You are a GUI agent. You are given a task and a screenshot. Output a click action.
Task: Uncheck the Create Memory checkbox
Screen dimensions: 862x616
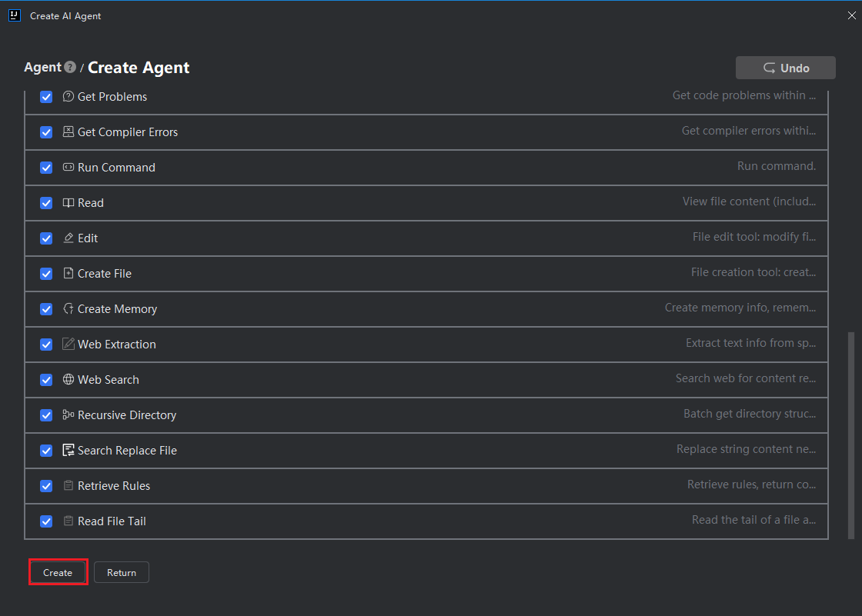(46, 309)
